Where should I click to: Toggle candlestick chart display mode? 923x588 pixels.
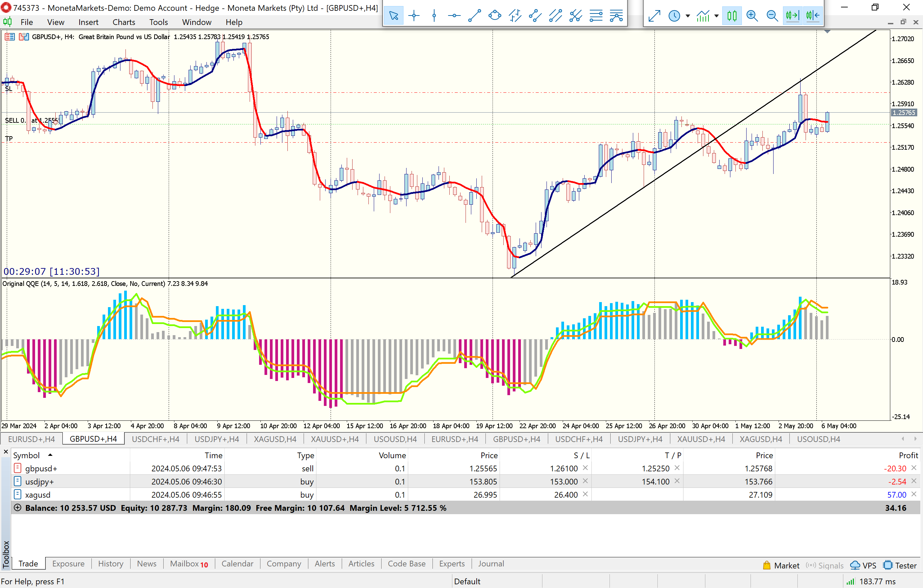[732, 16]
